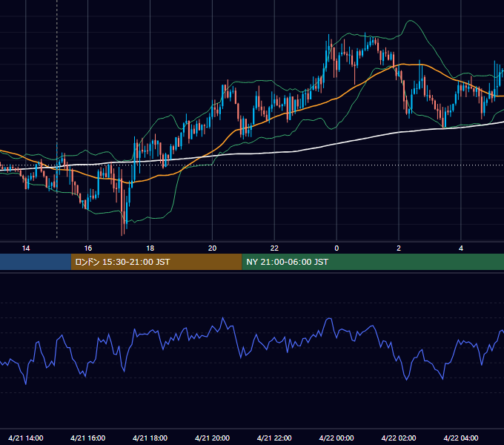Click the London session bar 15:30-21:00 JST
Screen dimensions: 504x445
coord(156,262)
